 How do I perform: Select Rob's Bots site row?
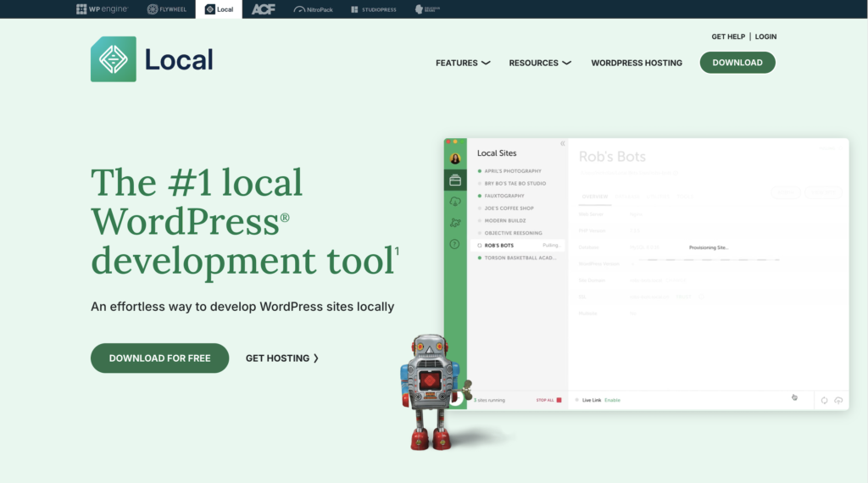pyautogui.click(x=518, y=245)
